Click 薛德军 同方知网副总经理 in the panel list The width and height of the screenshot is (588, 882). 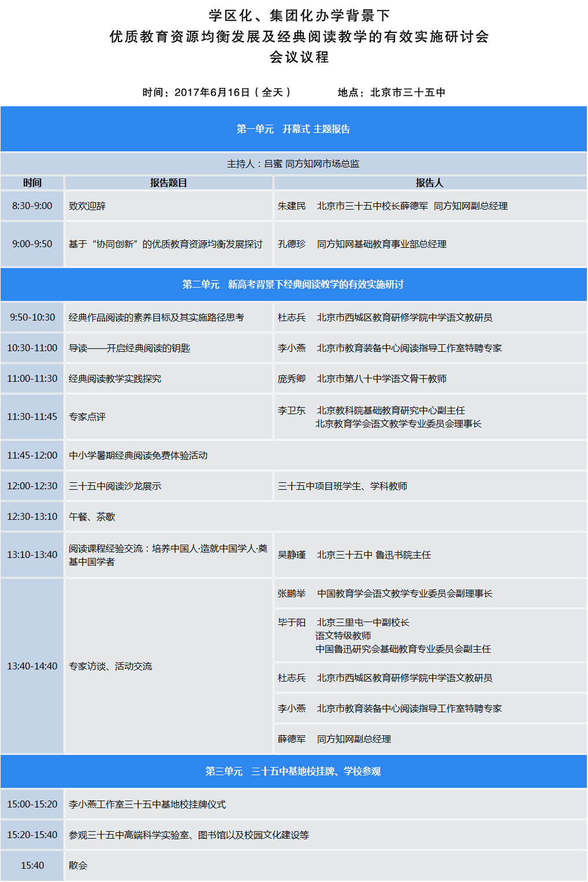334,739
